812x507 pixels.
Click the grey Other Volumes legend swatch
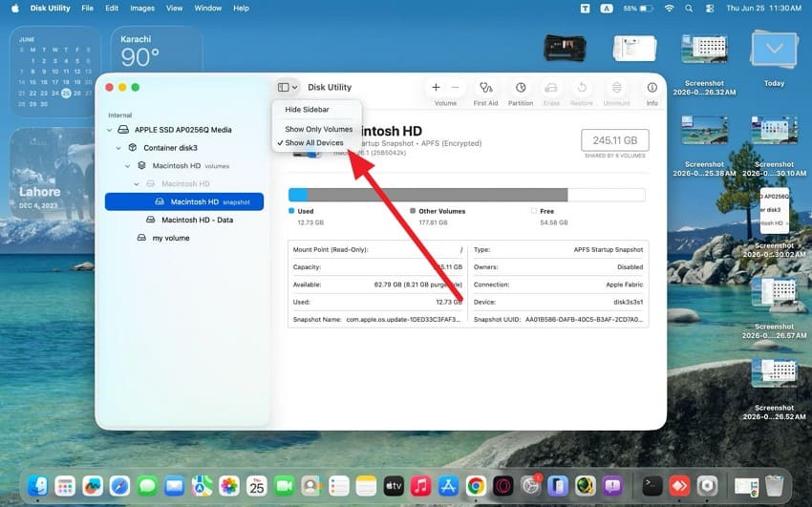pyautogui.click(x=413, y=211)
